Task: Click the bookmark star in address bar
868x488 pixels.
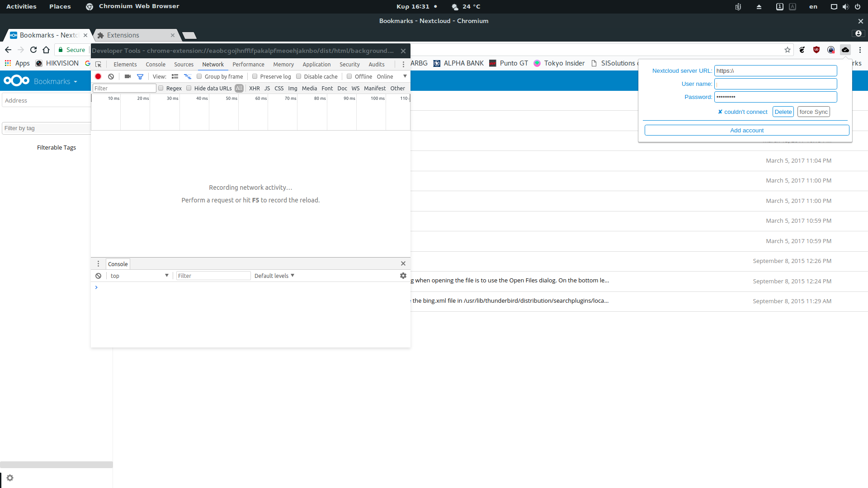Action: pos(788,50)
